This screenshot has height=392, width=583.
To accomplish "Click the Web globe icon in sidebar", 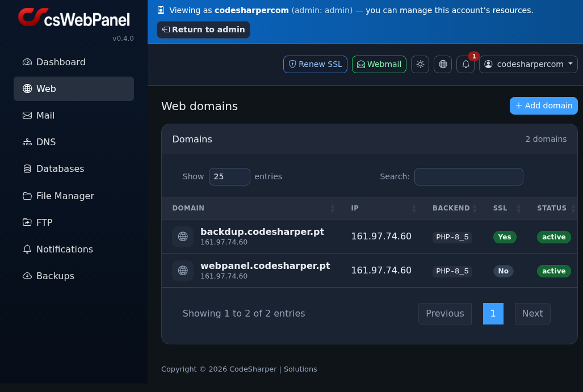I will (27, 89).
